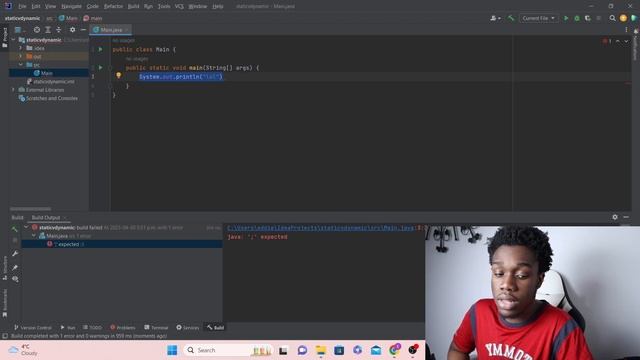Run the current file with green play button

[566, 18]
